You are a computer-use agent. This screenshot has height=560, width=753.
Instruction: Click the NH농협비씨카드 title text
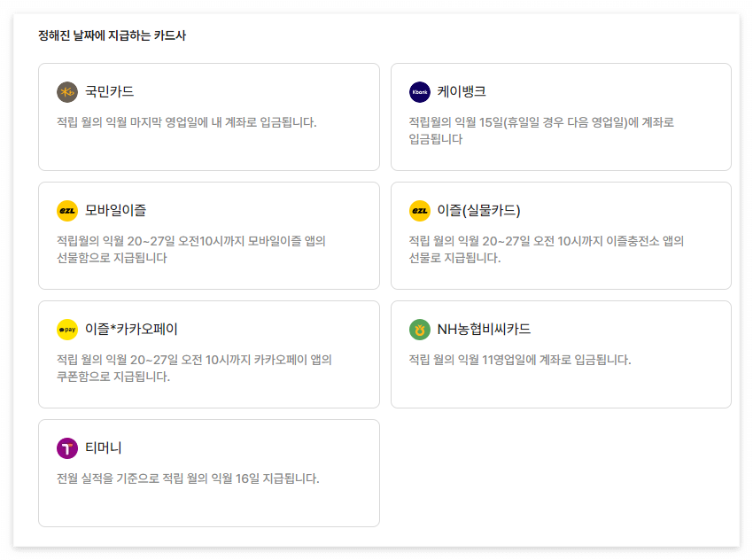pos(482,330)
